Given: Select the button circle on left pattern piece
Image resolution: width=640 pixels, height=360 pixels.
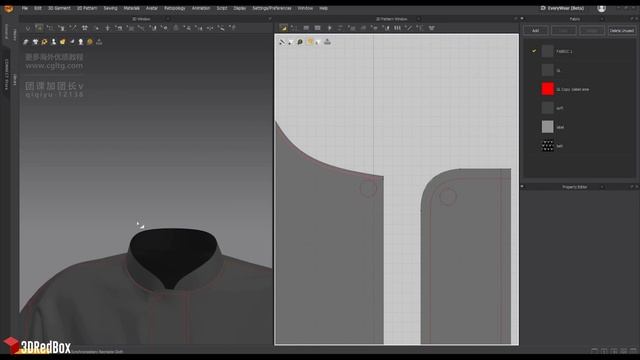Looking at the screenshot, I should point(368,189).
